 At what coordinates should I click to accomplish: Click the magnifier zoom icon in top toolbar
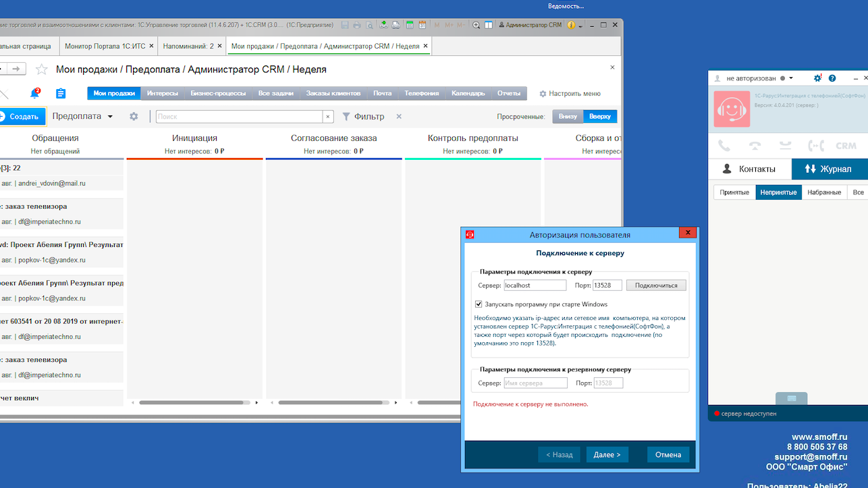point(476,25)
